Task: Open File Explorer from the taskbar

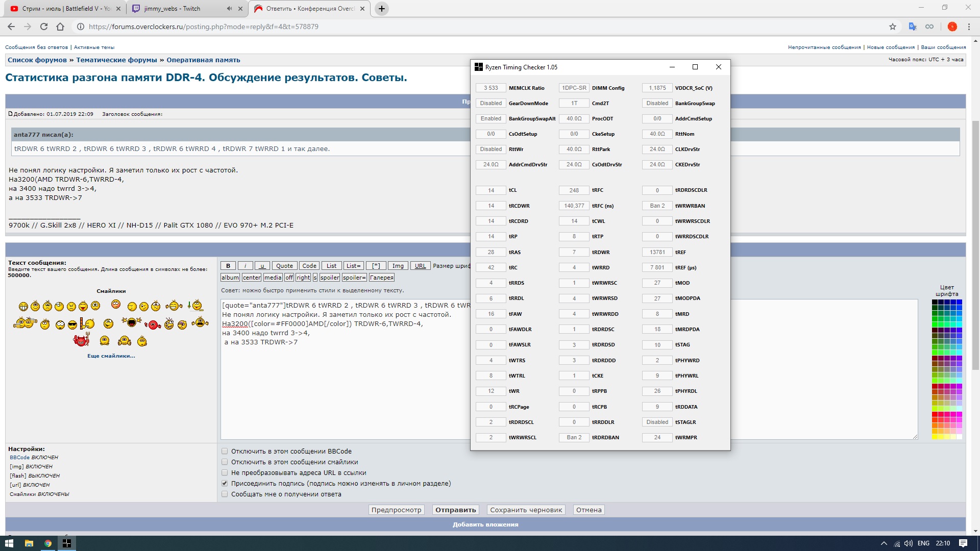Action: pyautogui.click(x=29, y=543)
